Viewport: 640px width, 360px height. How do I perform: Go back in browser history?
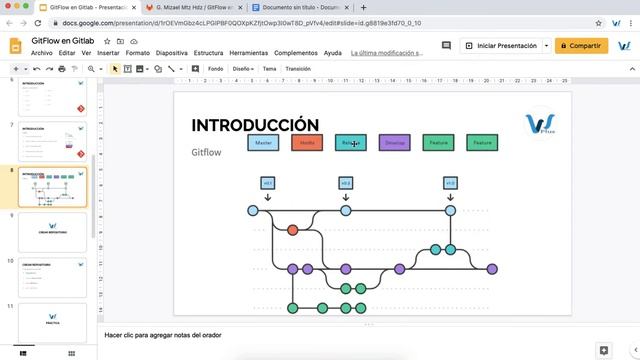point(10,23)
